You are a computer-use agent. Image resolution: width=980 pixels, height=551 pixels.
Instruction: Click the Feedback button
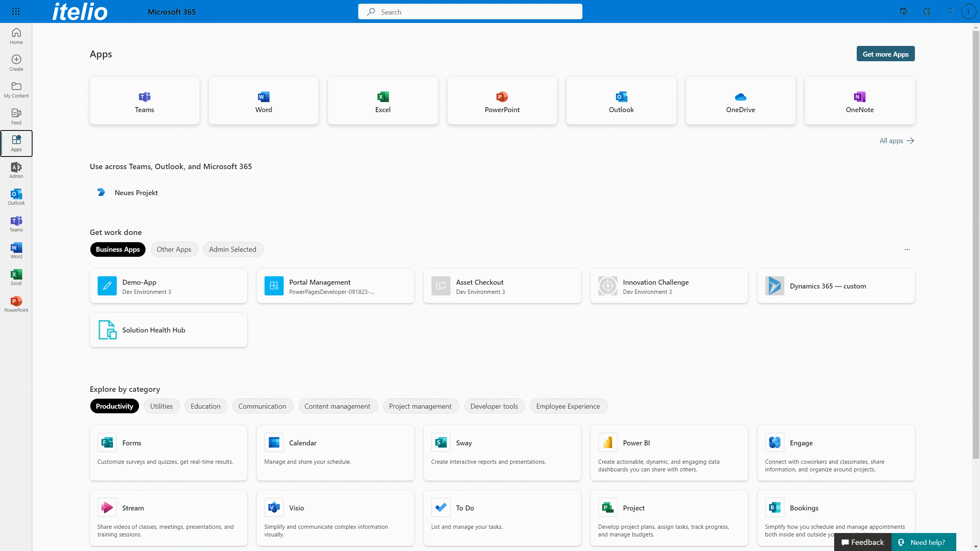pyautogui.click(x=863, y=542)
